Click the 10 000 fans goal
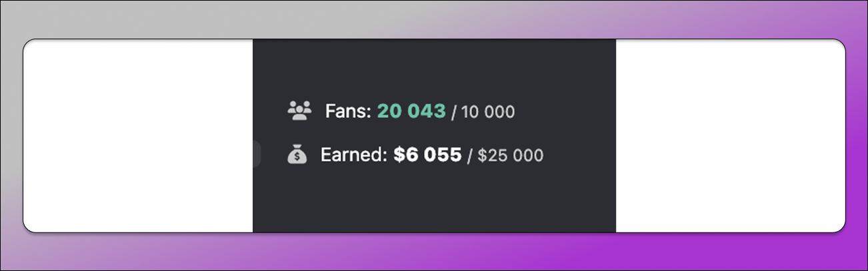The image size is (868, 271). click(x=487, y=112)
